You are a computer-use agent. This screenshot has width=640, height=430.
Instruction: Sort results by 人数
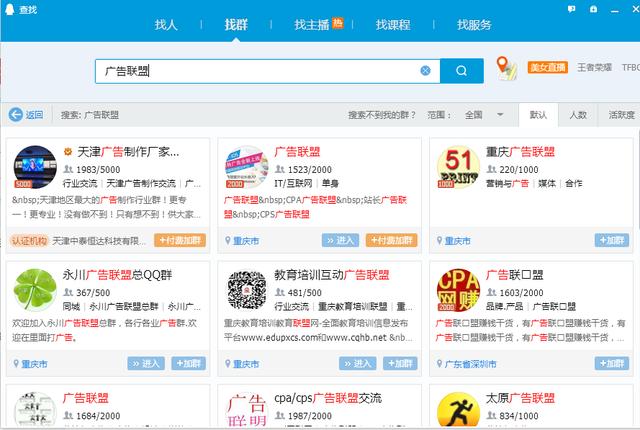578,115
